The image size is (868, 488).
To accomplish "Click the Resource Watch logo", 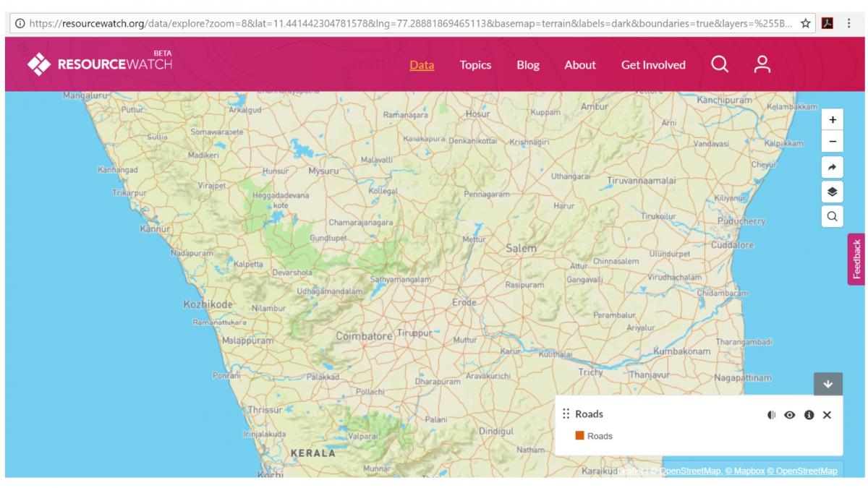I will tap(100, 64).
